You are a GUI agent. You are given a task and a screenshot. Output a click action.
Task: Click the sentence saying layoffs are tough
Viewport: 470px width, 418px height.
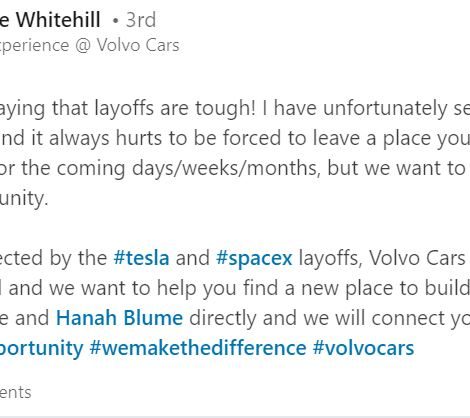tap(128, 109)
